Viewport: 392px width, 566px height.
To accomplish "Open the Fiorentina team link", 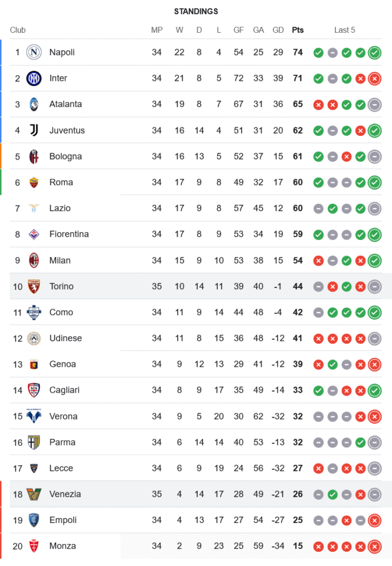I will (x=68, y=234).
